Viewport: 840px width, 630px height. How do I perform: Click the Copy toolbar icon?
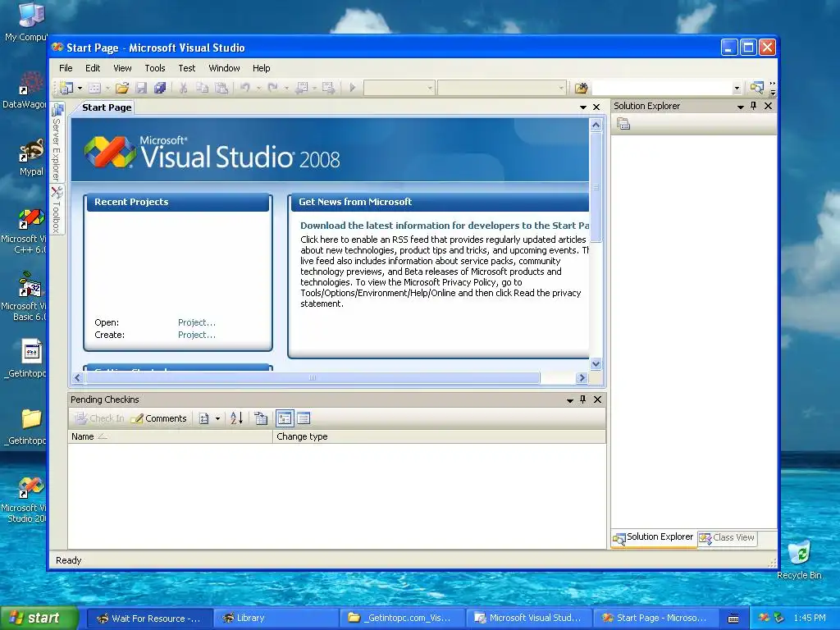coord(202,88)
